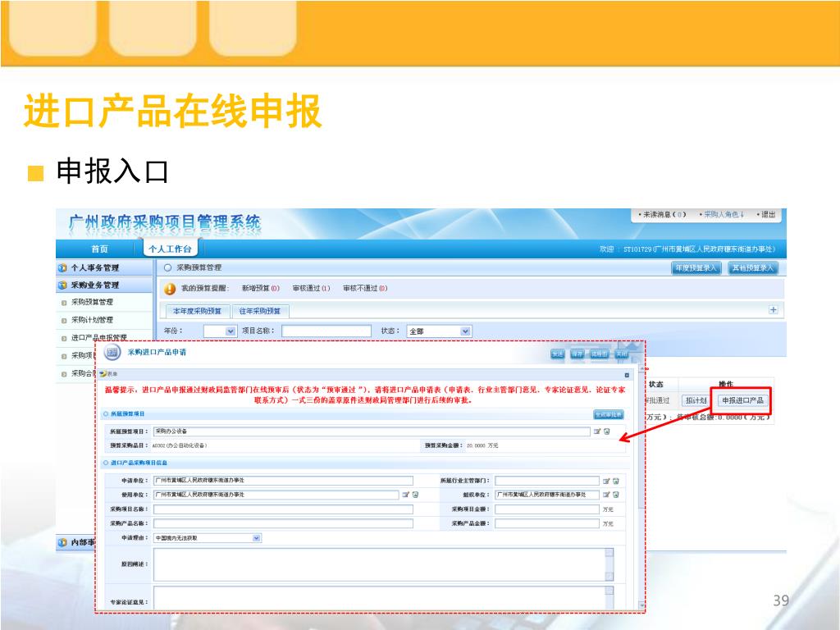
Task: Click the clear icon beside 所属行业主管部门 field
Action: pyautogui.click(x=616, y=481)
